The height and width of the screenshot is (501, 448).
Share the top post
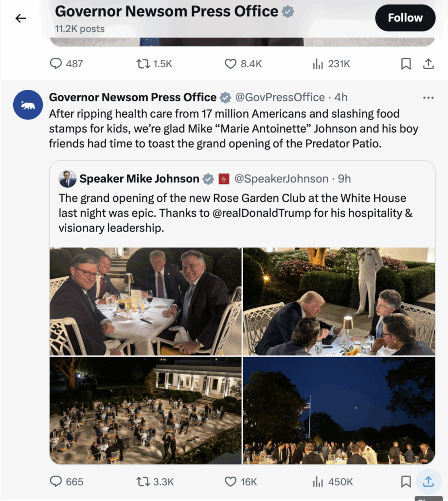point(428,64)
